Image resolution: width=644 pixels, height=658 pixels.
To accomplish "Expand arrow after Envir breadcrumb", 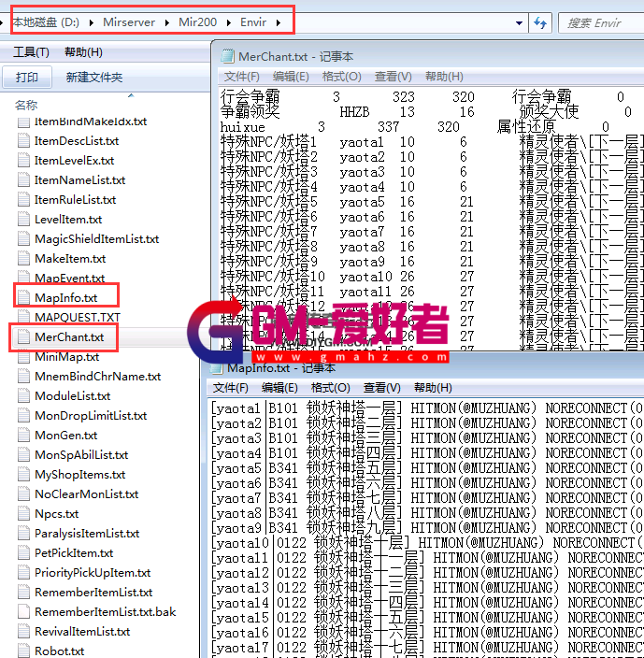I will point(279,22).
